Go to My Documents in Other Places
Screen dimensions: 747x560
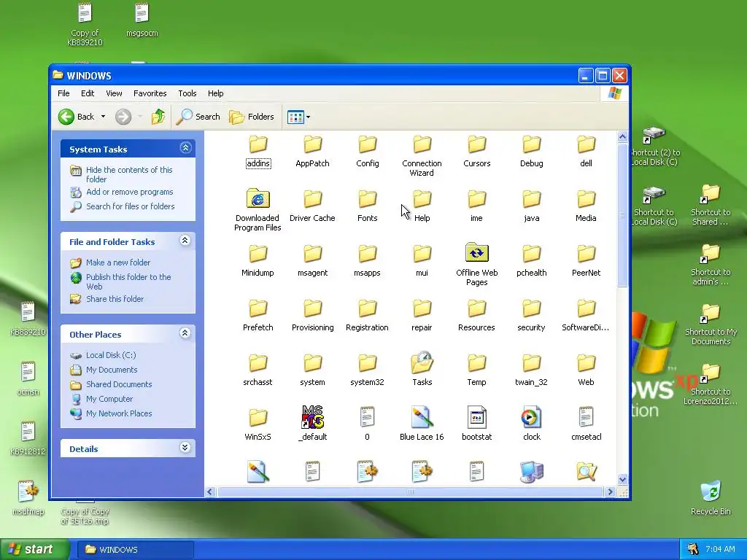(112, 370)
